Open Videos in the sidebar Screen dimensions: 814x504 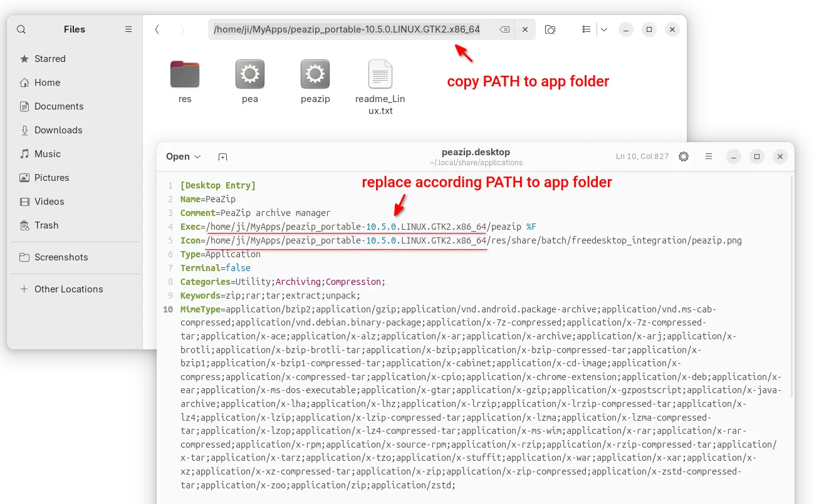[x=75, y=202]
